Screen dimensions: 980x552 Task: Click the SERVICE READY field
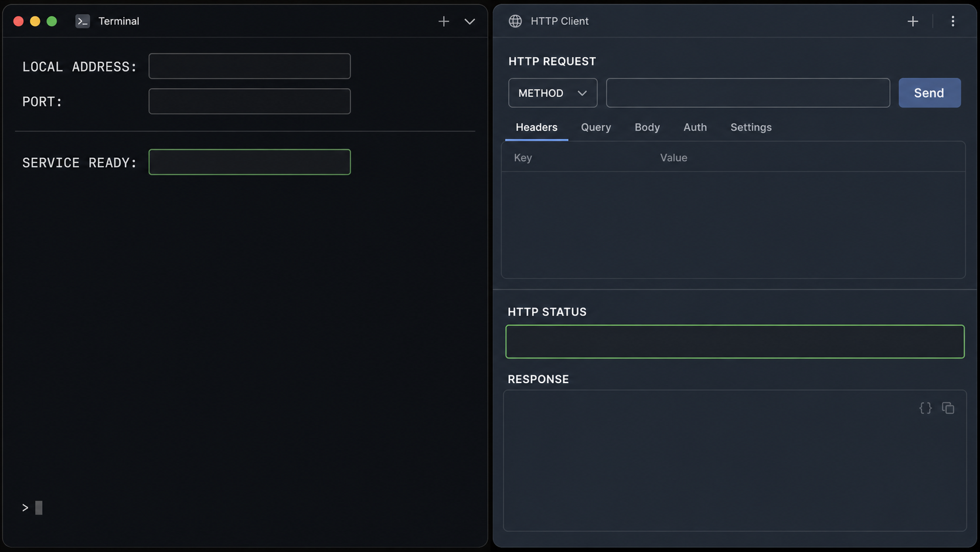coord(250,162)
